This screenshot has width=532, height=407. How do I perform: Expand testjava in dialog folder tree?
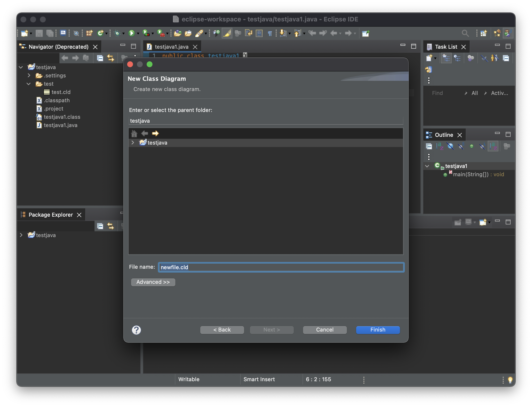pos(133,143)
